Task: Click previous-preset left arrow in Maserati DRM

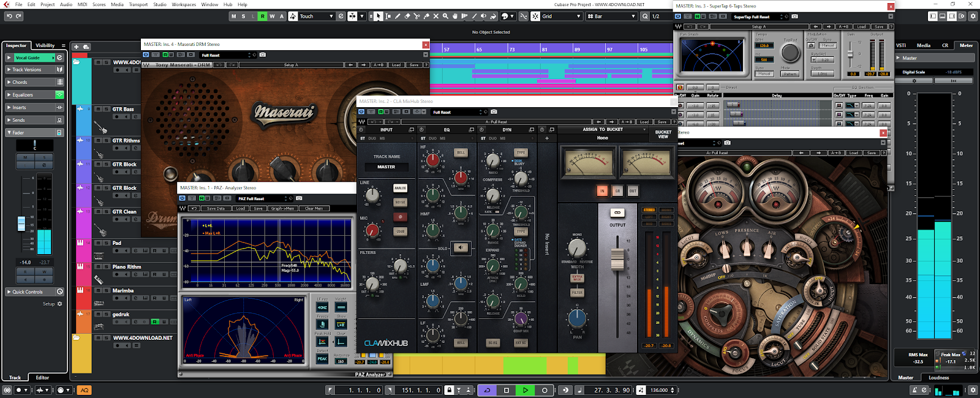Action: [350, 65]
